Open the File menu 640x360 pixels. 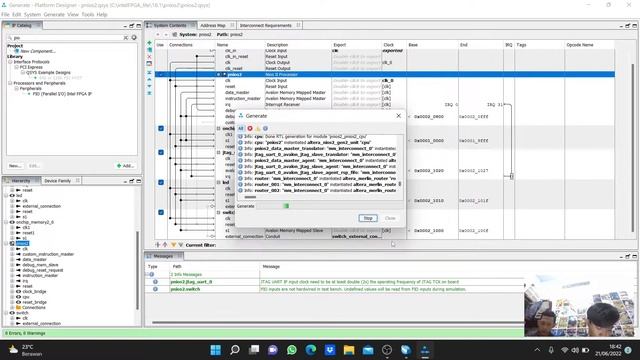tap(5, 14)
